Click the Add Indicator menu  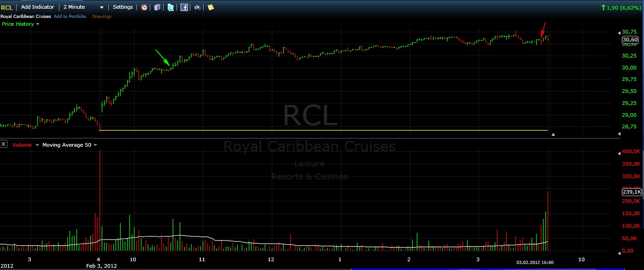[x=37, y=7]
